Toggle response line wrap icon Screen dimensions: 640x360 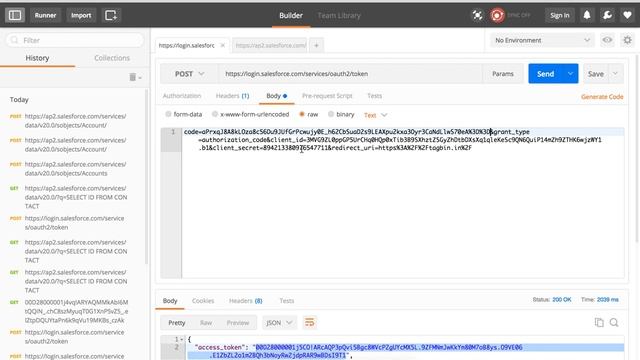[x=309, y=322]
